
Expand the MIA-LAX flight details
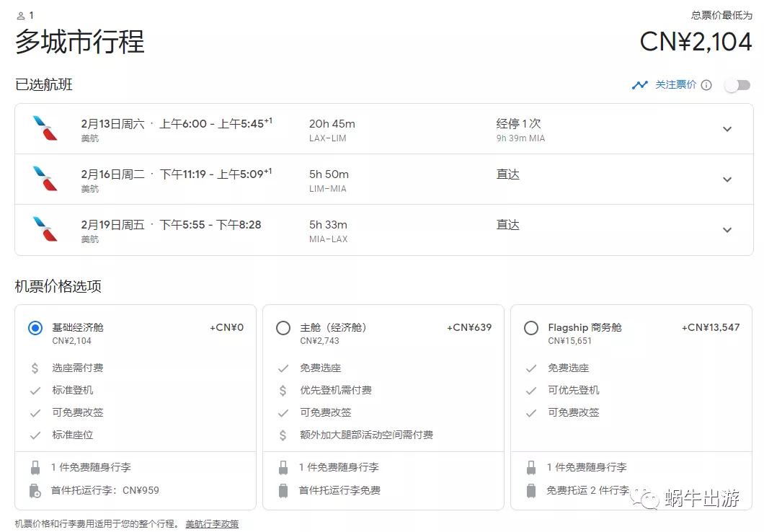click(727, 230)
